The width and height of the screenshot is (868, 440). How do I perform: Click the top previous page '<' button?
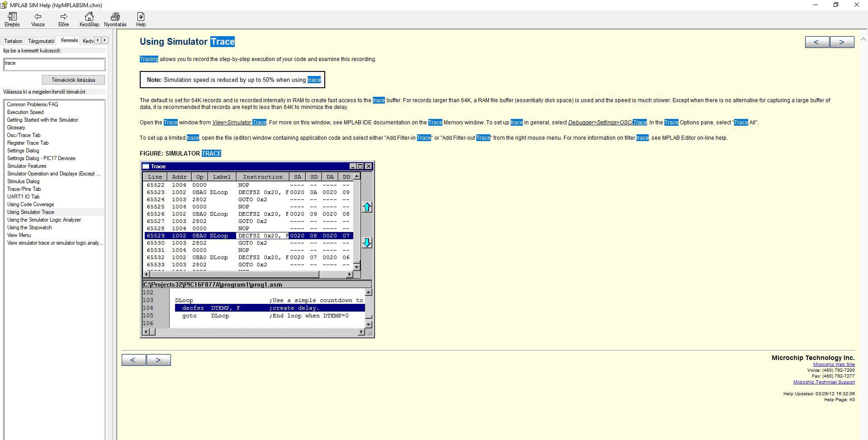click(x=817, y=42)
